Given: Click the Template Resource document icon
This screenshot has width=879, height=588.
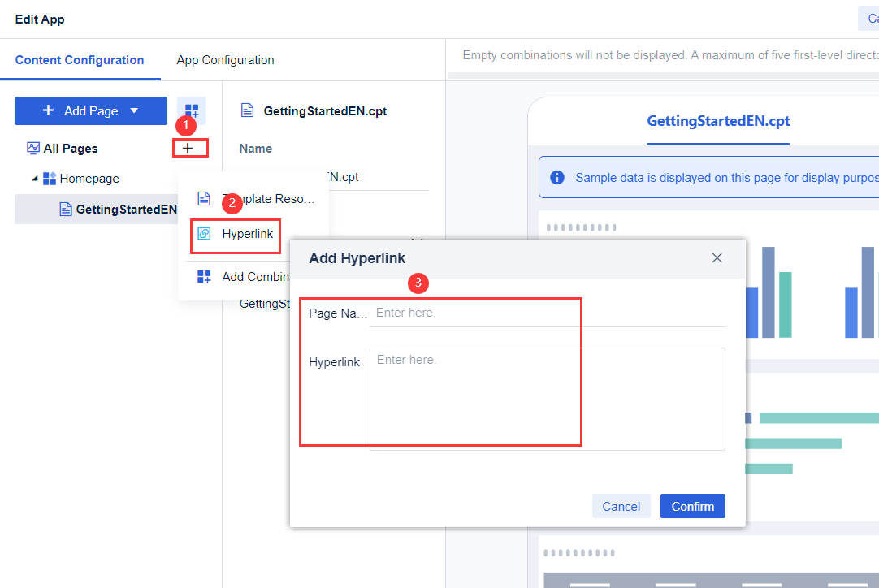Looking at the screenshot, I should pyautogui.click(x=206, y=197).
